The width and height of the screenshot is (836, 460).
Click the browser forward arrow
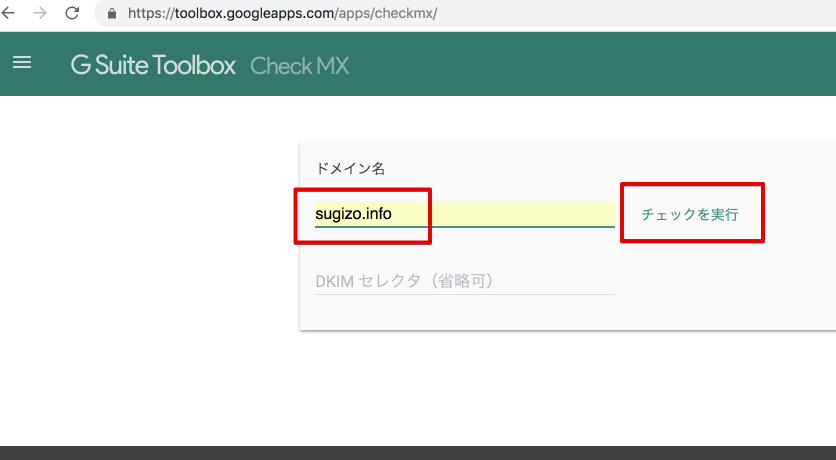pyautogui.click(x=40, y=13)
